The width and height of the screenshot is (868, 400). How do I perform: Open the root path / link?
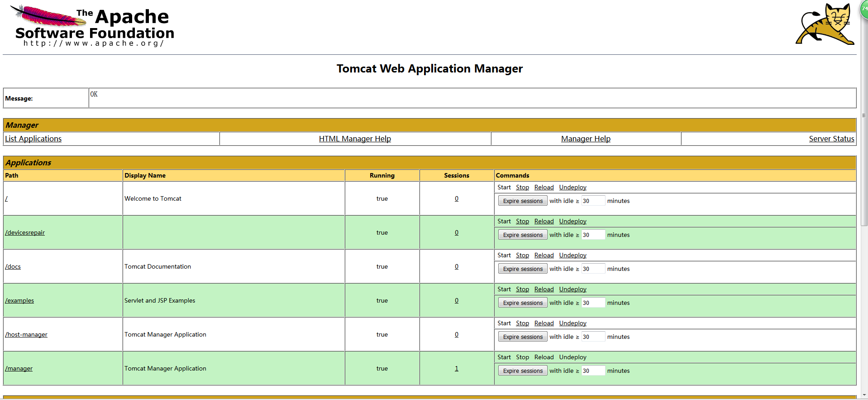(x=6, y=198)
